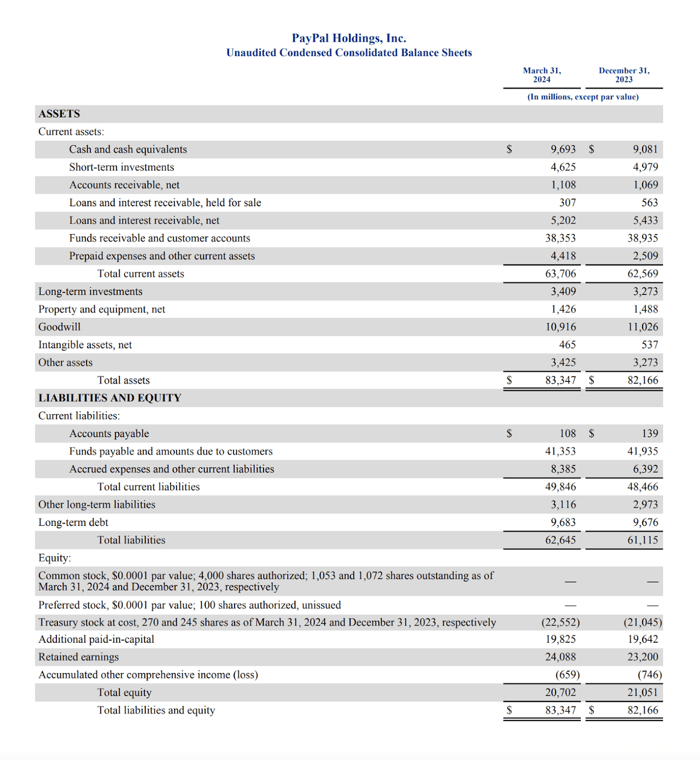Click the goodwill value 11,026
This screenshot has height=760, width=700.
click(643, 327)
